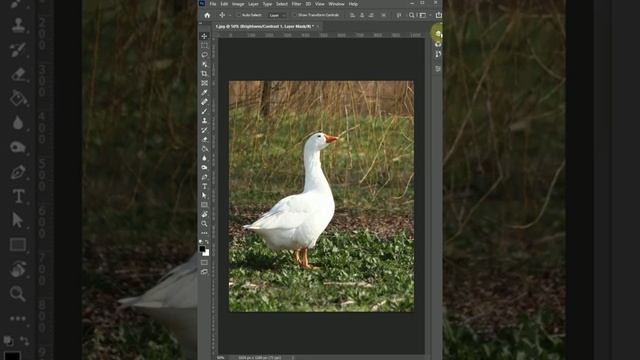Screen dimensions: 640x360
Task: Click the align right edges icon
Action: [x=371, y=15]
